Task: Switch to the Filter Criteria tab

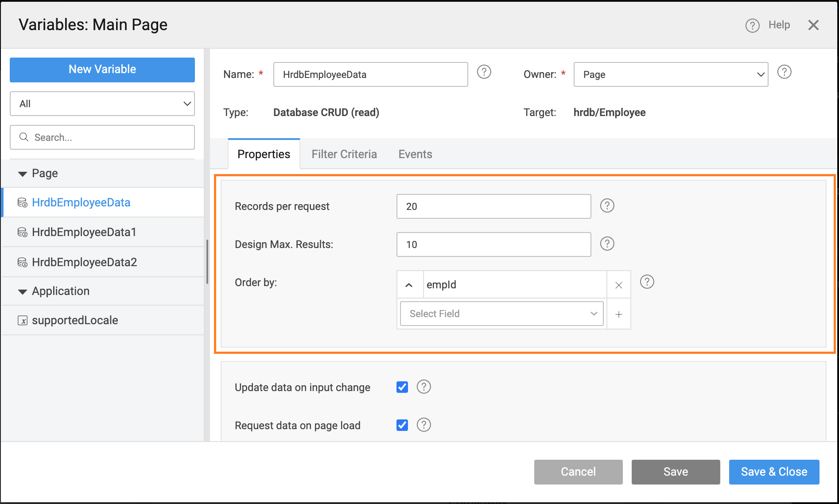Action: 344,154
